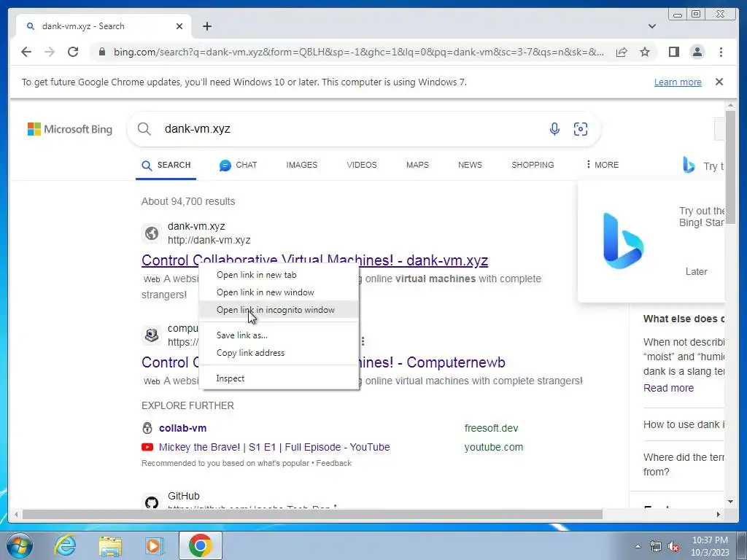Screen dimensions: 747x560
Task: Click the dank-vm.xyz globe site icon
Action: point(152,233)
